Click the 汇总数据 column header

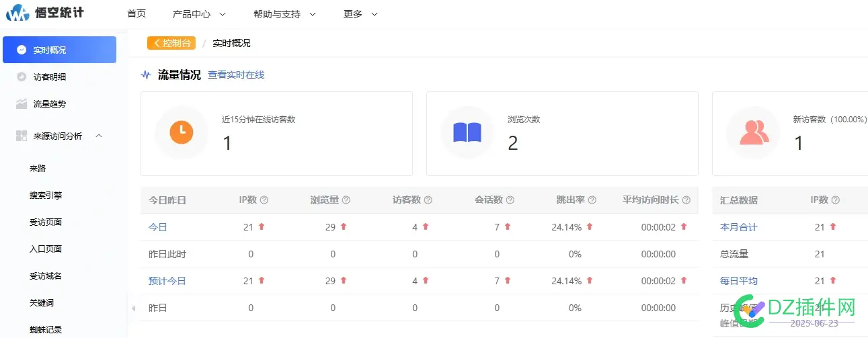click(x=739, y=200)
